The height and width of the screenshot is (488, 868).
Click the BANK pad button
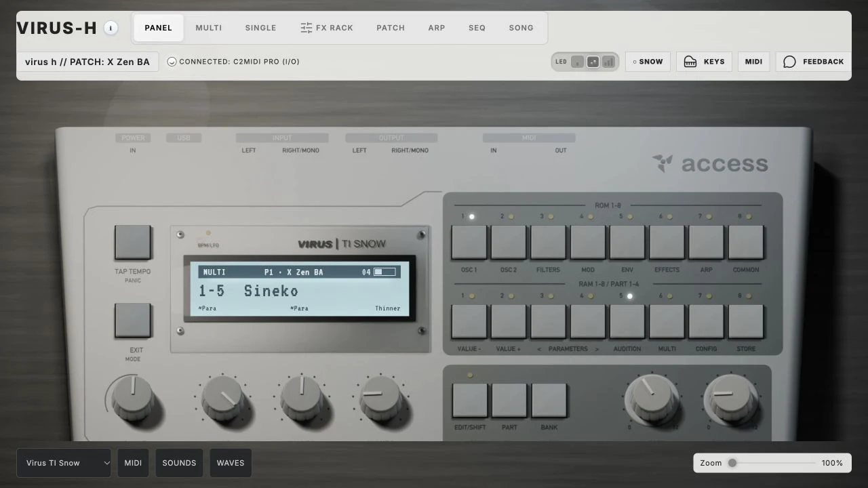click(549, 401)
